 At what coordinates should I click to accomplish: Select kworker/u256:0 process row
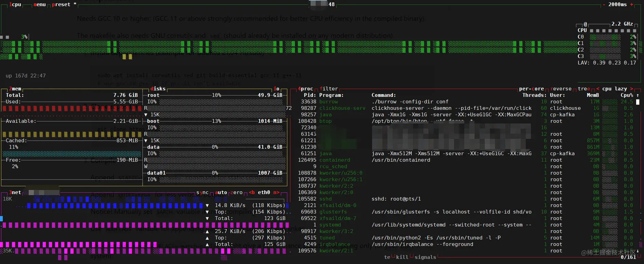tap(466, 173)
